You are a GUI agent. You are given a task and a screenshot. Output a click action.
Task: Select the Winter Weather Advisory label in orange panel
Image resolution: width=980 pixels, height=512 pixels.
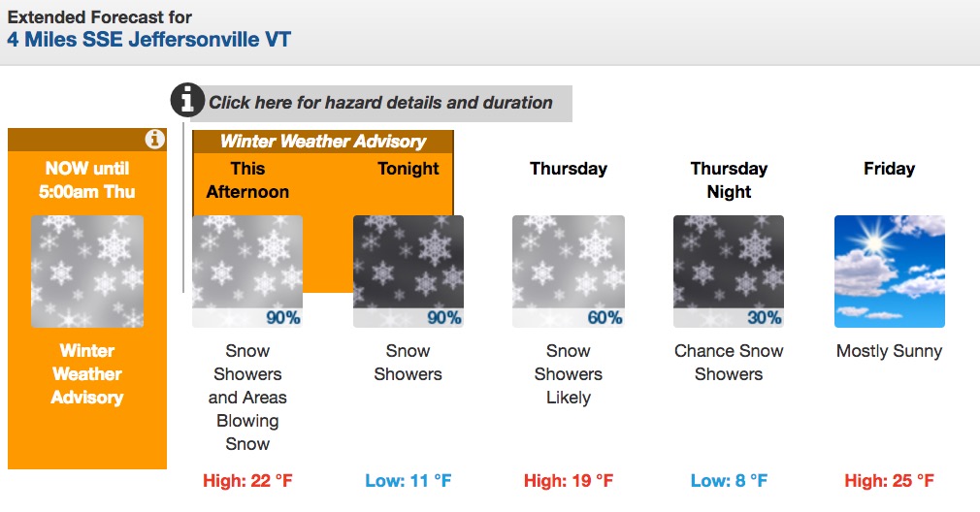coord(87,374)
